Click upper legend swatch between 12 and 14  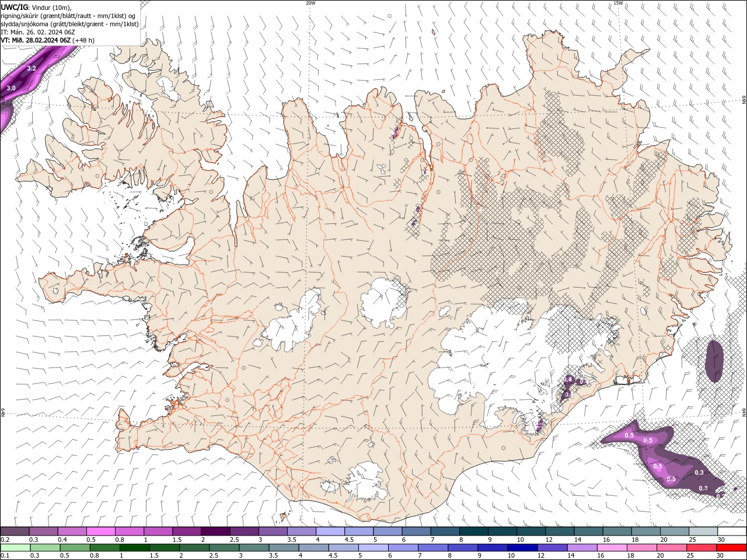[560, 531]
